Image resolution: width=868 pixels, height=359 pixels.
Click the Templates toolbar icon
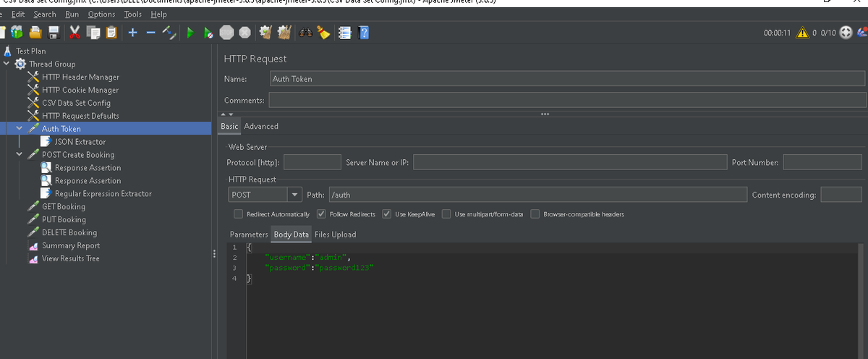[x=17, y=33]
